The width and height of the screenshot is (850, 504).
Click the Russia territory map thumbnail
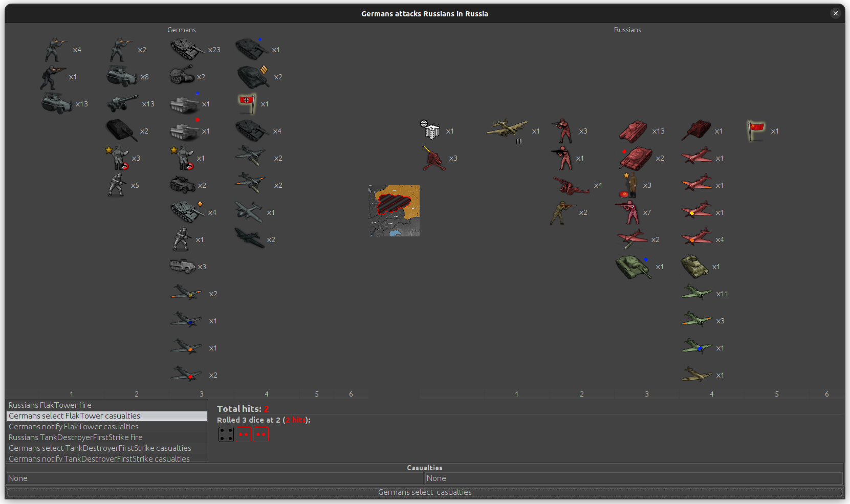pos(394,210)
